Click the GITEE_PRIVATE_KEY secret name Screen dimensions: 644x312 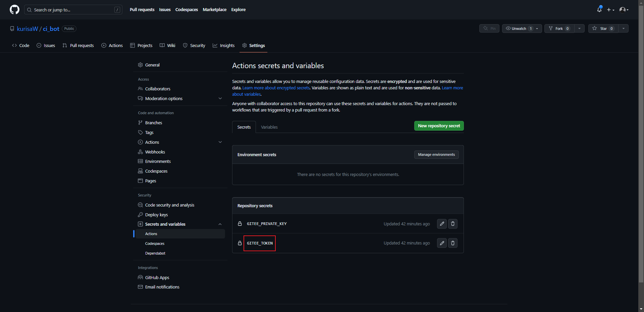[x=267, y=224]
